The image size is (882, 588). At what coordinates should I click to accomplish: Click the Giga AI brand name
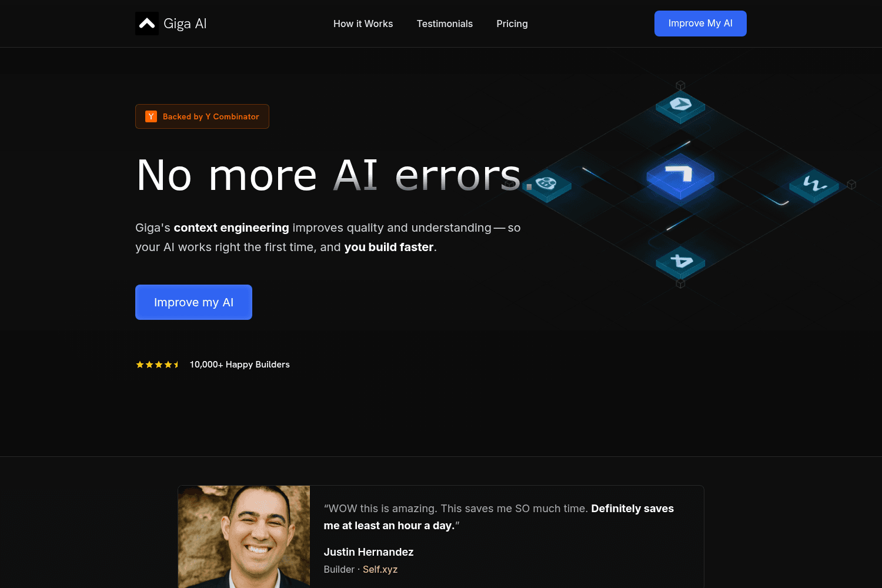pyautogui.click(x=185, y=24)
